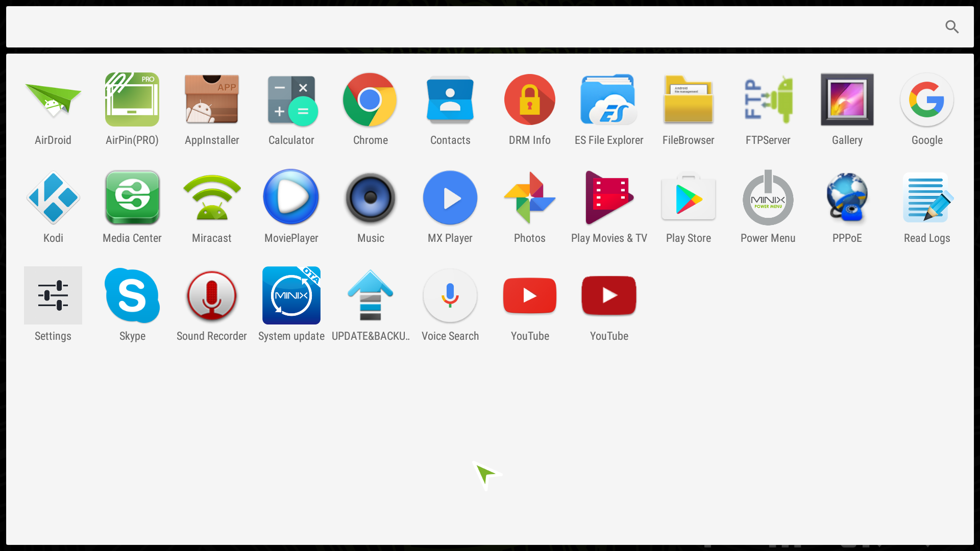This screenshot has height=551, width=980.
Task: Launch the PPPoE app
Action: (x=847, y=198)
